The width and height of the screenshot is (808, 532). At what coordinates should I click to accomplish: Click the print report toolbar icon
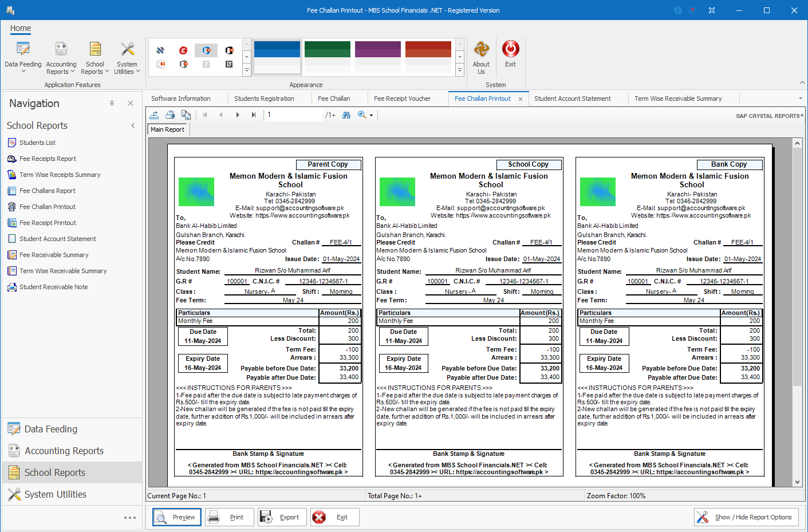pos(170,115)
